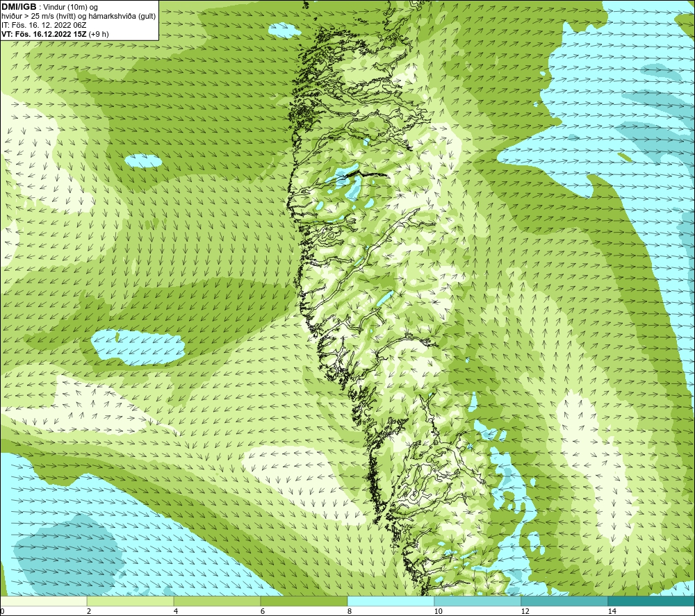This screenshot has height=616, width=695.
Task: Select the 'Vindur (10m) og' legend text
Action: pos(72,8)
